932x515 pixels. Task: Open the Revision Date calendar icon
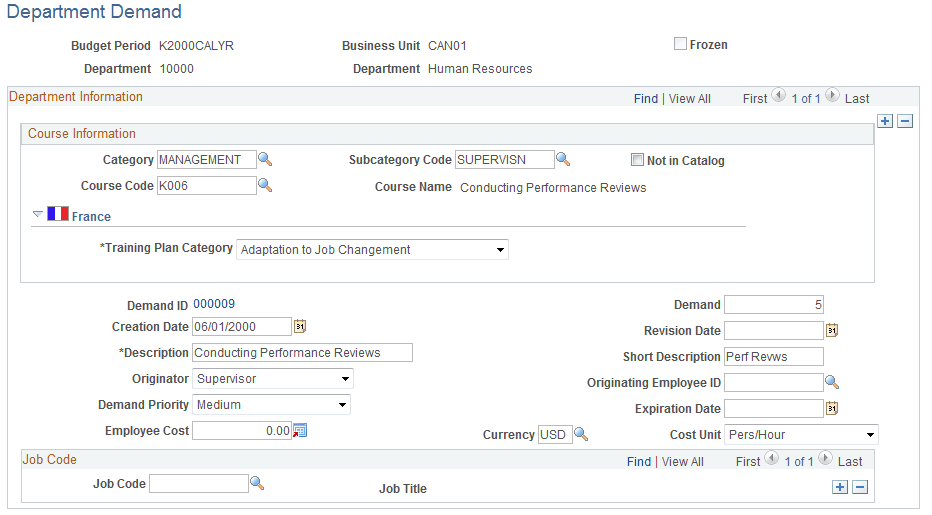coord(831,330)
